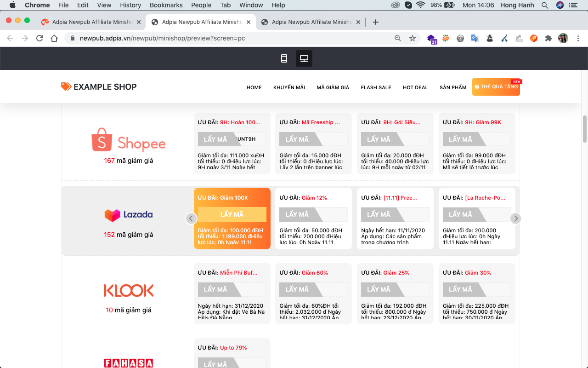Viewport: 588px width, 368px height.
Task: Open Chrome three-dot menu
Action: (578, 38)
